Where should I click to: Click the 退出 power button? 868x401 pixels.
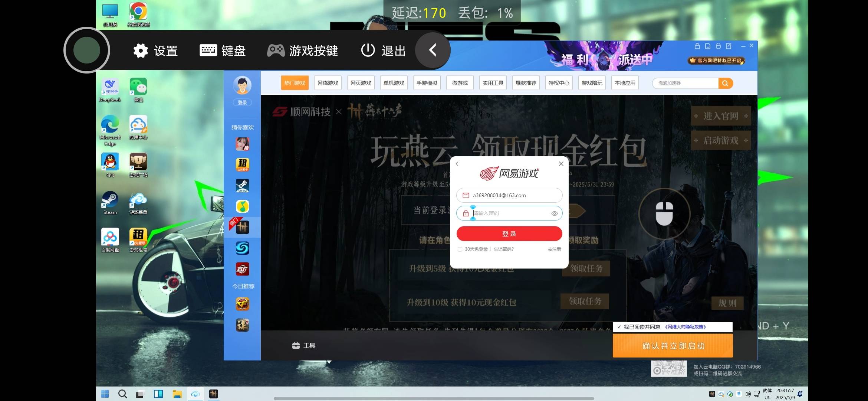click(384, 50)
